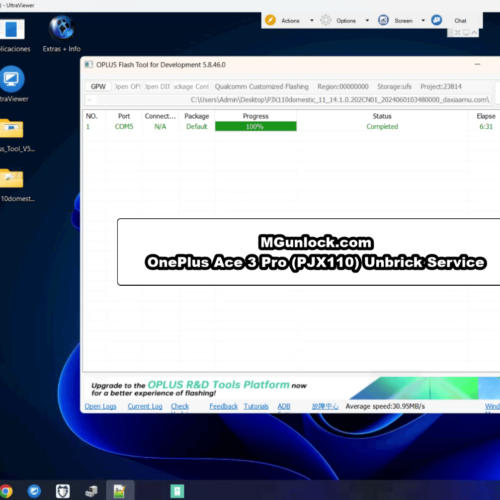
Task: Open the shield app in the taskbar
Action: point(63,491)
